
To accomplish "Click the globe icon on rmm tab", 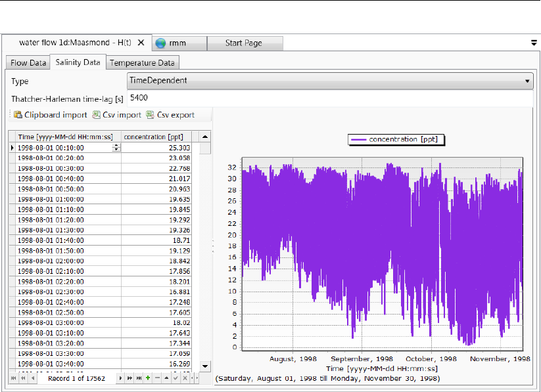I will [160, 43].
